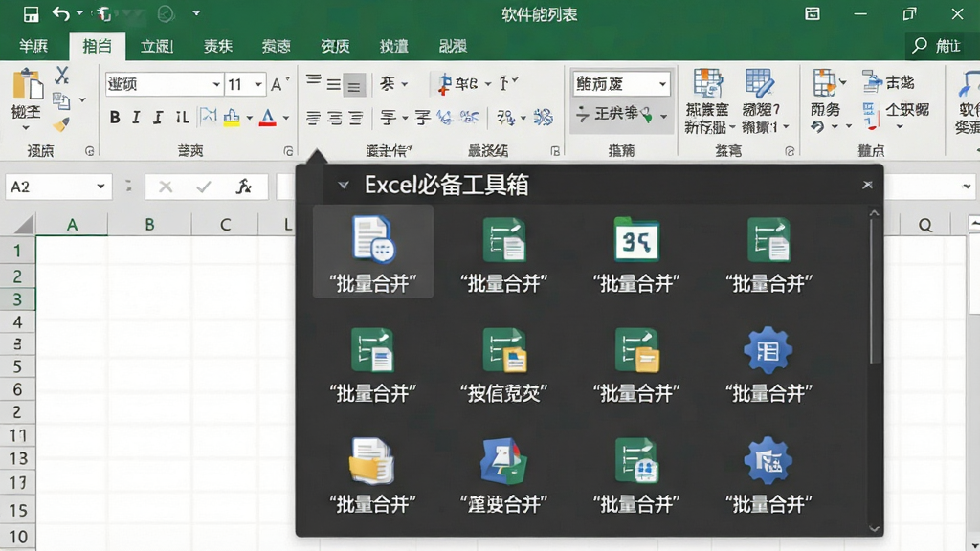This screenshot has width=980, height=551.
Task: Toggle the align-right button
Action: [356, 118]
